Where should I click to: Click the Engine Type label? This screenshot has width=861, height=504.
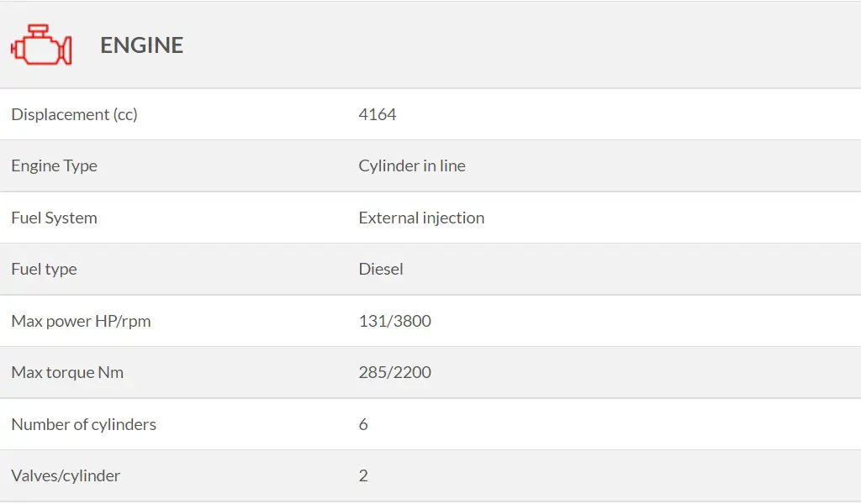[x=55, y=165]
